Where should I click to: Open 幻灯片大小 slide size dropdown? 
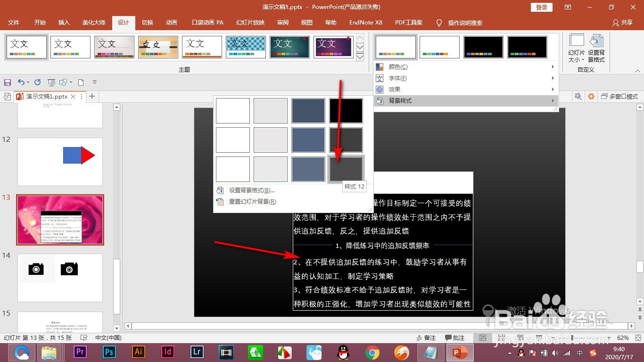click(576, 49)
